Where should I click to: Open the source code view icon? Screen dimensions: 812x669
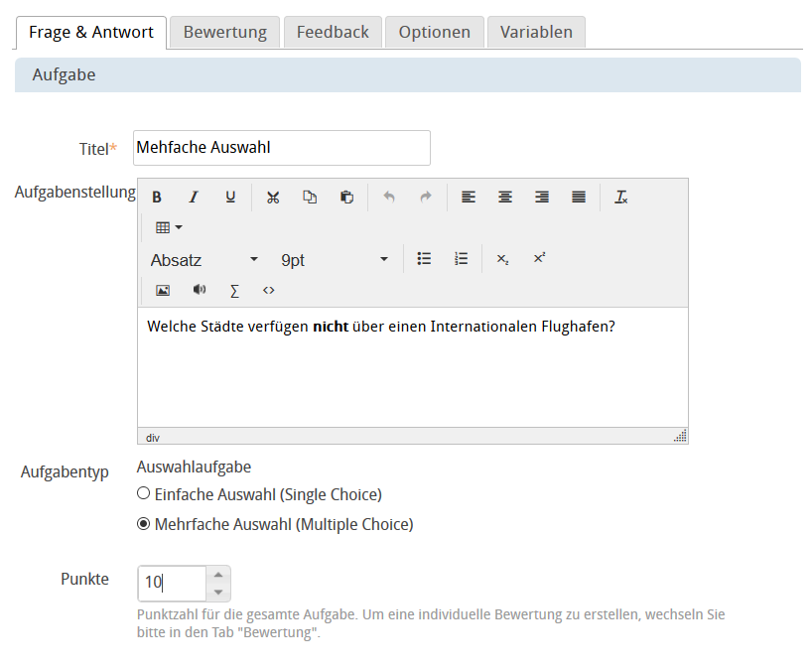click(268, 291)
